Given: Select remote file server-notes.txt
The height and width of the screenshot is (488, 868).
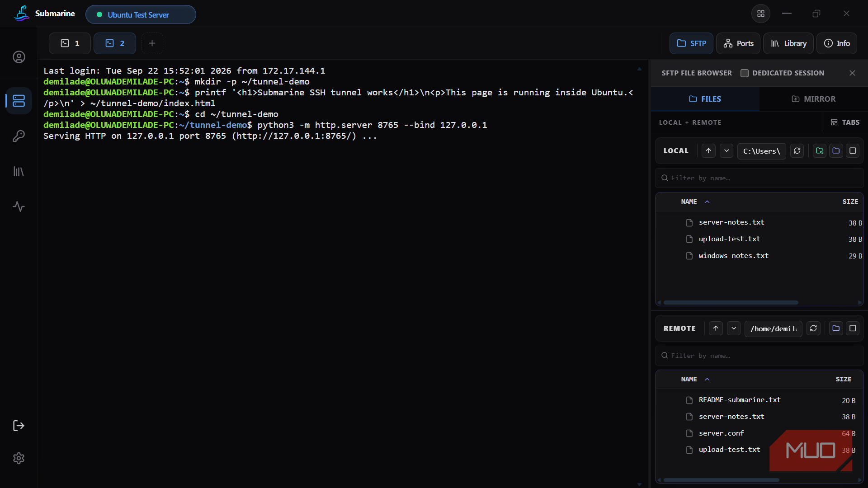Looking at the screenshot, I should pyautogui.click(x=759, y=417).
